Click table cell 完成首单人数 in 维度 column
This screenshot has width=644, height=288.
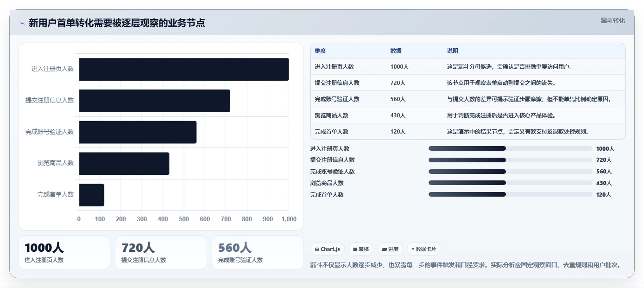pyautogui.click(x=331, y=132)
